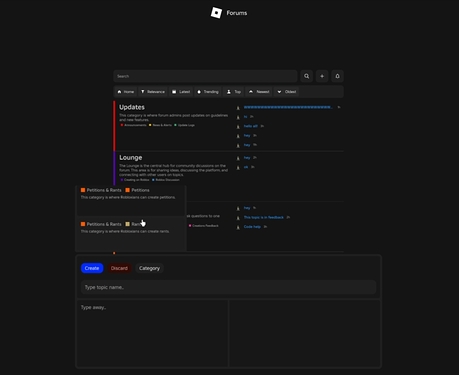Click the green Update Logs tag swatch
The width and height of the screenshot is (459, 375).
pos(175,125)
